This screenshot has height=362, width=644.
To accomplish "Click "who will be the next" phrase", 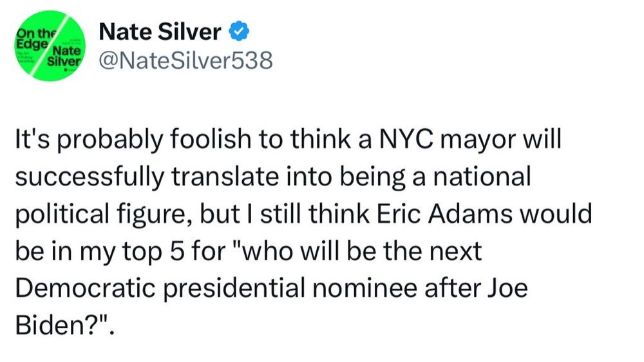I will [x=363, y=251].
